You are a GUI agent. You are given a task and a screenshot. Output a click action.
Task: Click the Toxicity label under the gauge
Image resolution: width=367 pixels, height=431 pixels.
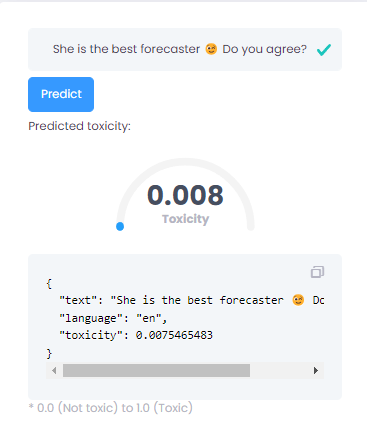pos(186,219)
